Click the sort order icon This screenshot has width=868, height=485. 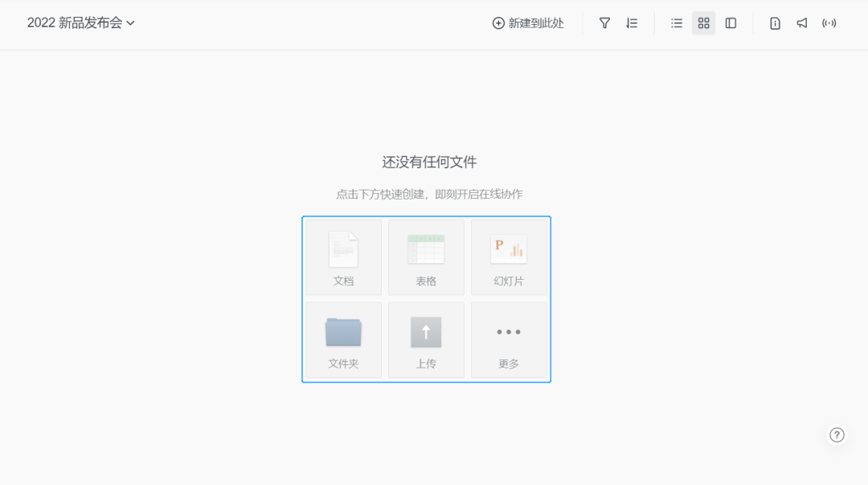click(x=632, y=23)
